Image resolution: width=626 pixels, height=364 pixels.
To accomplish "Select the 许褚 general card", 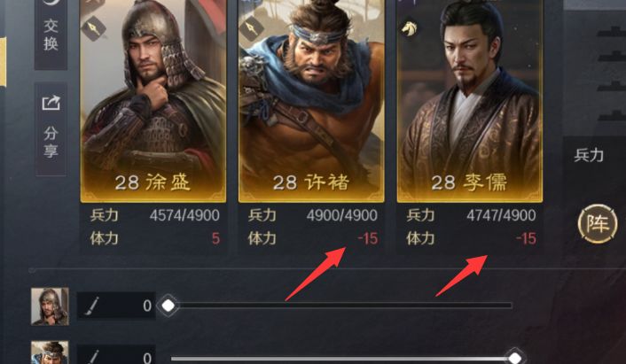I will click(311, 101).
